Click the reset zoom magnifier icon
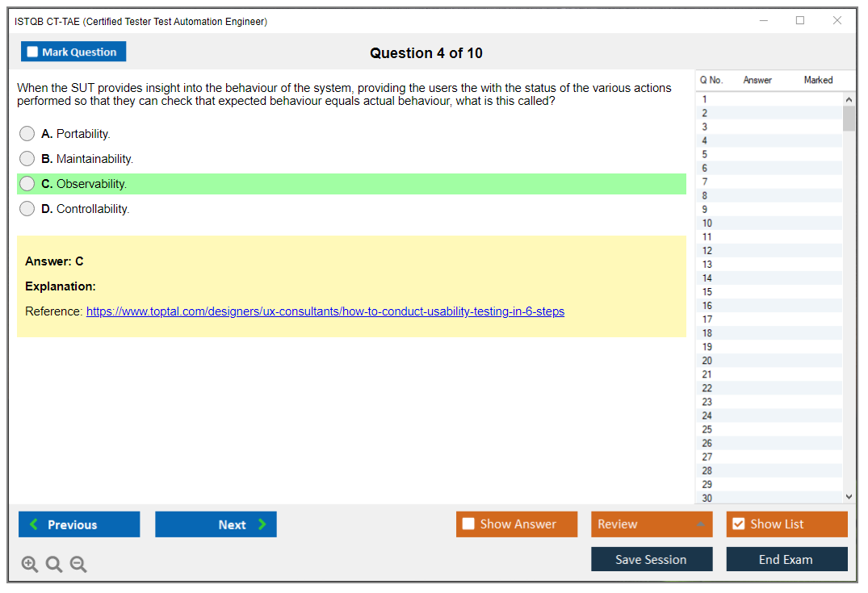Image resolution: width=868 pixels, height=593 pixels. (x=54, y=565)
